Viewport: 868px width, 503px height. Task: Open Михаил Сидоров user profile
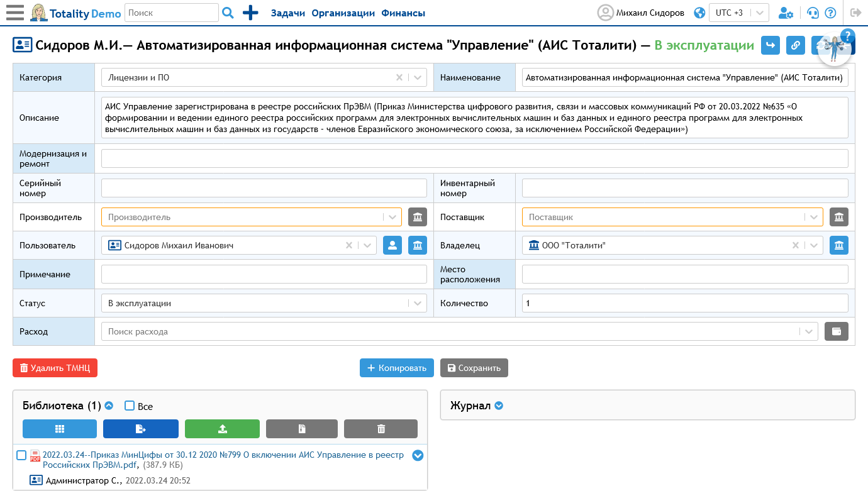pyautogui.click(x=641, y=13)
